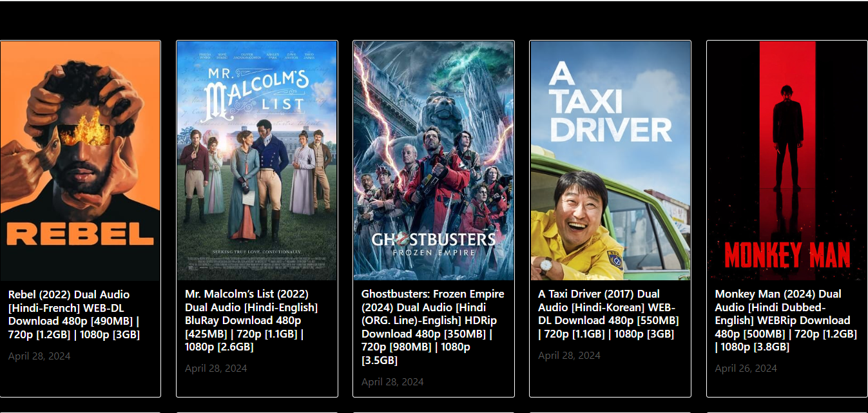Open the Ghostbusters Frozen Empire poster

click(x=434, y=161)
